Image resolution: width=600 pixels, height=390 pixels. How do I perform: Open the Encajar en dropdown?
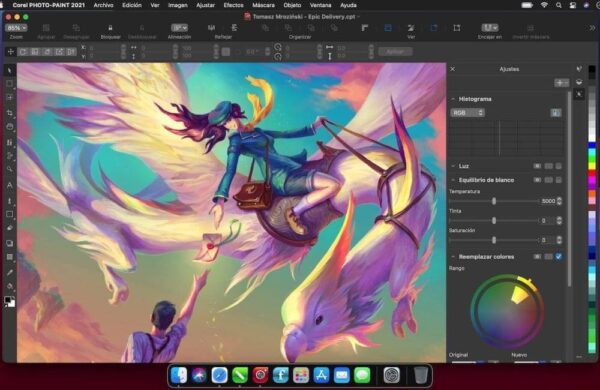point(490,28)
